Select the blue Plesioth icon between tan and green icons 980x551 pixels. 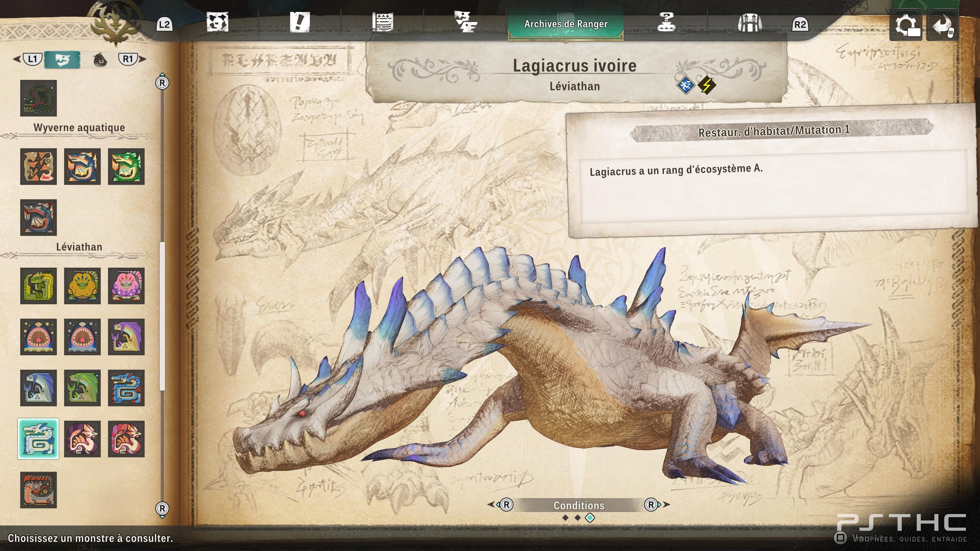pos(82,167)
